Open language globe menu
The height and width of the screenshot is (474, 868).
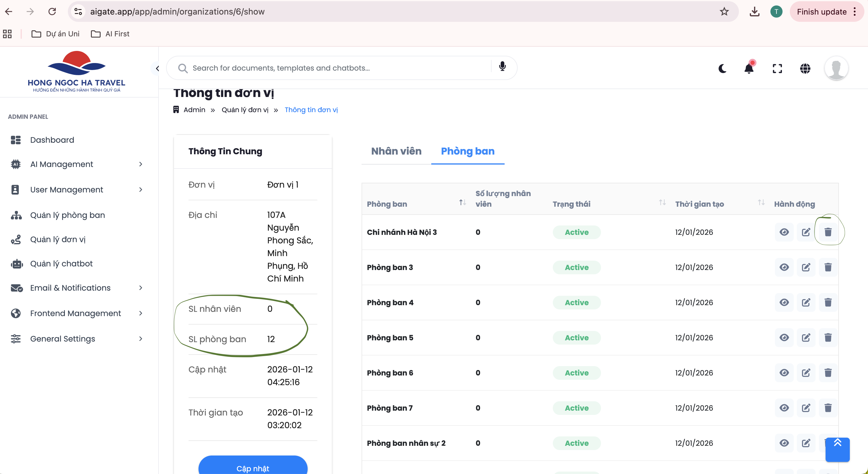point(805,68)
